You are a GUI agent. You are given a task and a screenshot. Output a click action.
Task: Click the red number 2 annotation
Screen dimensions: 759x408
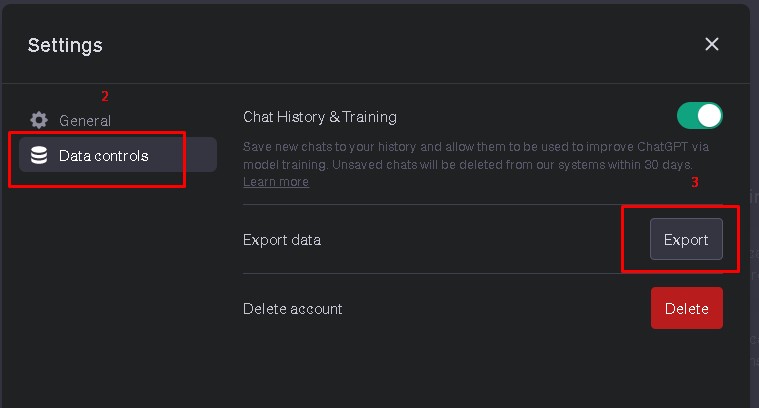[x=105, y=97]
